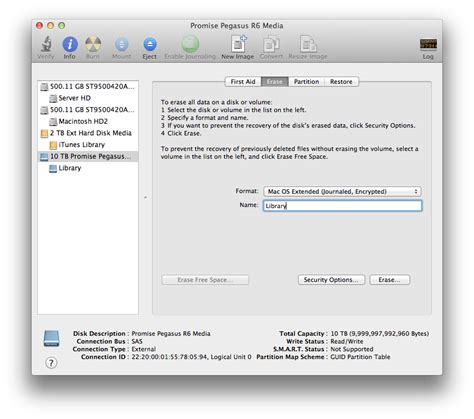Click the Library volume icon in sidebar

coord(53,169)
